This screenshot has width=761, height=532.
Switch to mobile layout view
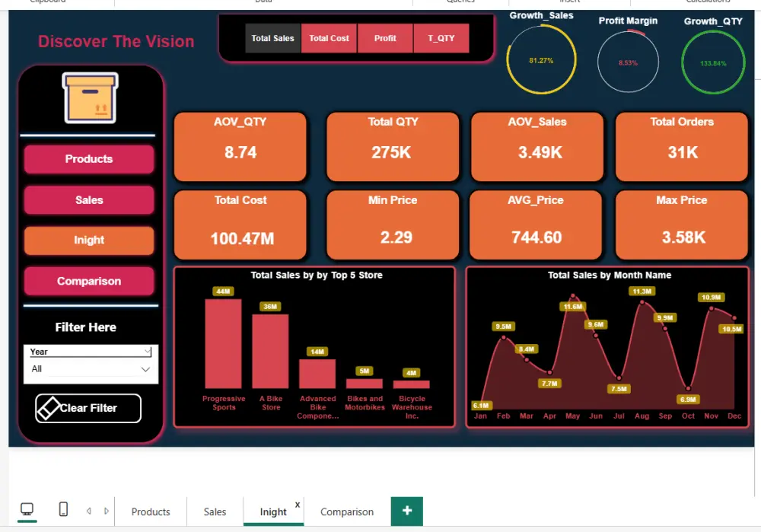pyautogui.click(x=63, y=508)
